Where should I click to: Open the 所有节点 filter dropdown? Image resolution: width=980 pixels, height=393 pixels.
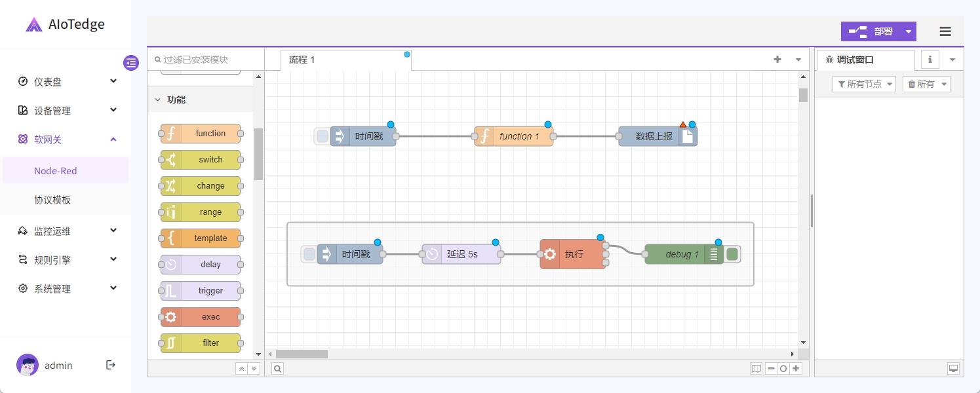pyautogui.click(x=864, y=84)
